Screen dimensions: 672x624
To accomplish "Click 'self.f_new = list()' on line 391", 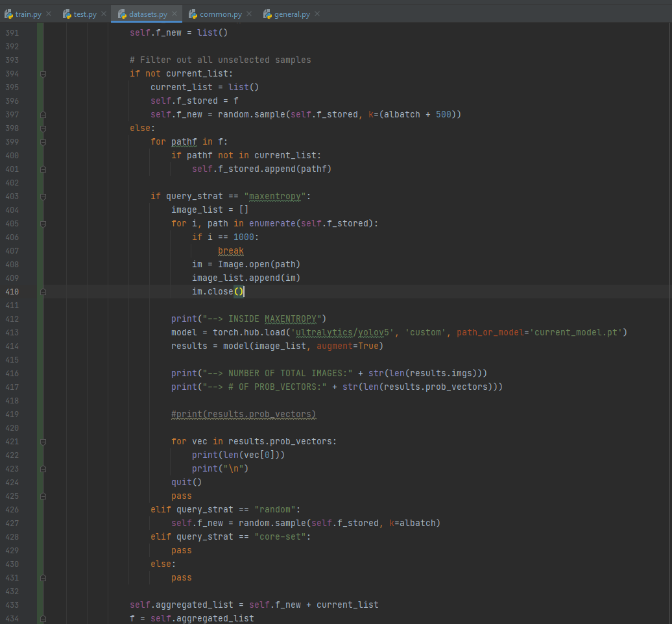I will coord(179,32).
